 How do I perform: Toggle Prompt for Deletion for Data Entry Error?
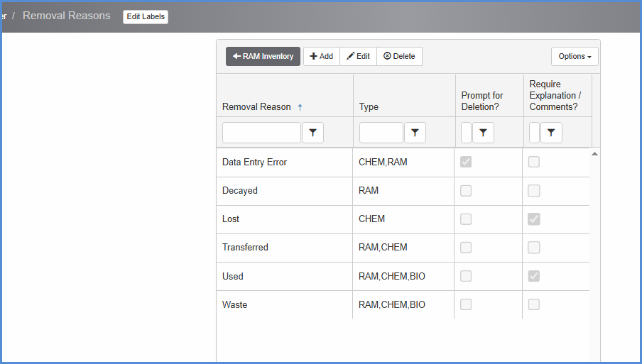466,162
